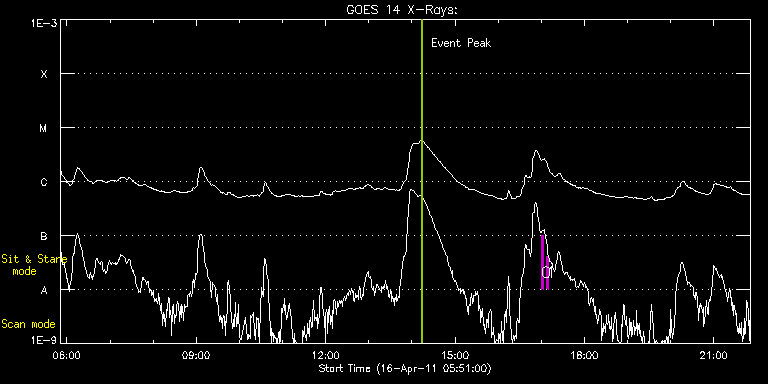The height and width of the screenshot is (384, 768).
Task: Click the B flare class axis label
Action: pyautogui.click(x=44, y=236)
